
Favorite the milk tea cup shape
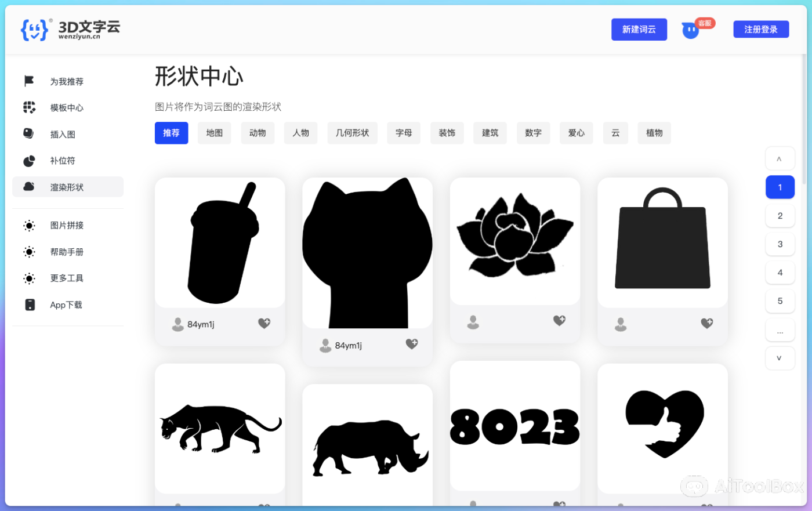264,323
